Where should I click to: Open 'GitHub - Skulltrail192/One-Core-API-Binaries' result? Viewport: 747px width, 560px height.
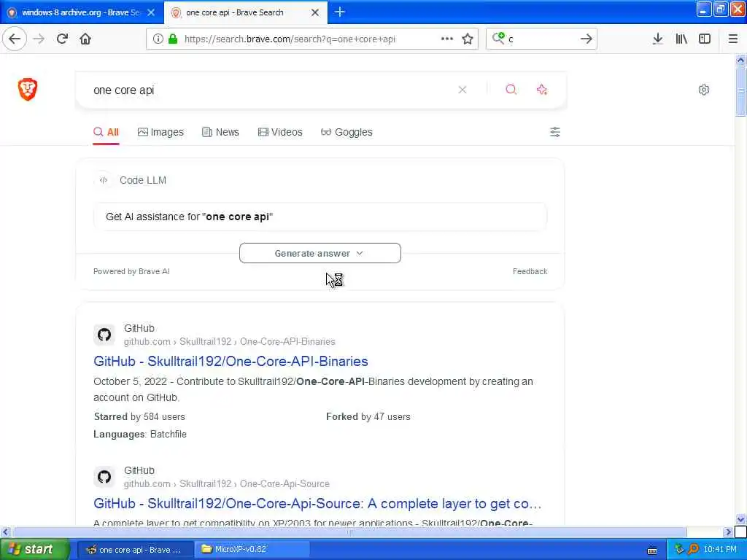pos(231,361)
